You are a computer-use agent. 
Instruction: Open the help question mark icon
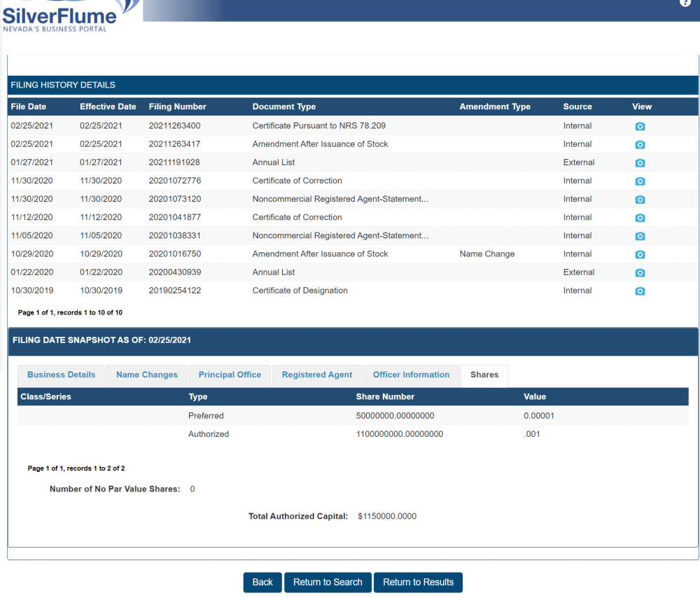point(685,4)
